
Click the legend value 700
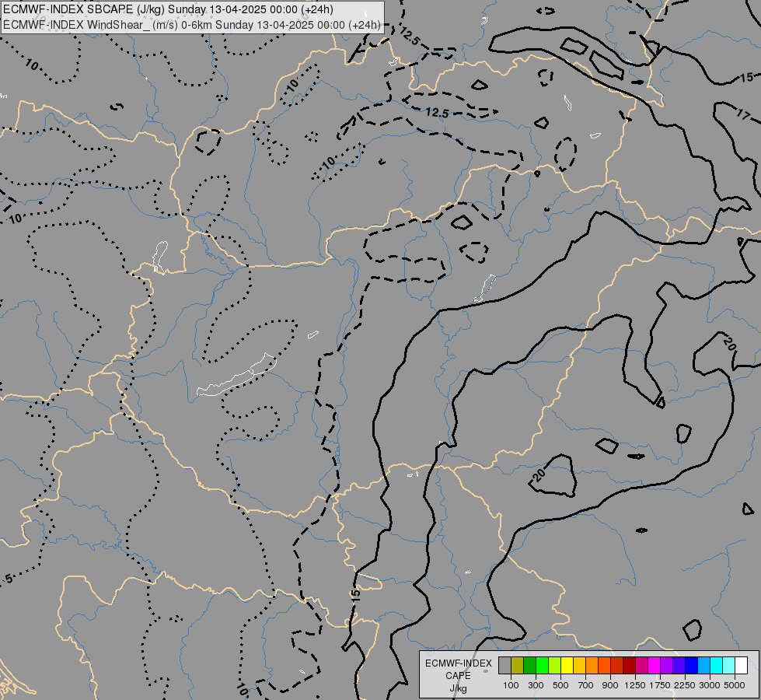586,685
